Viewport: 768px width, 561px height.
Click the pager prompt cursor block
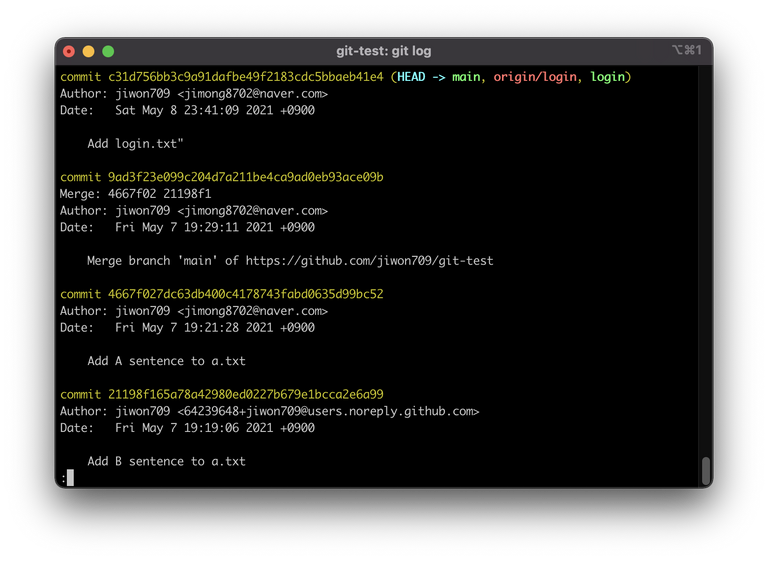[70, 478]
